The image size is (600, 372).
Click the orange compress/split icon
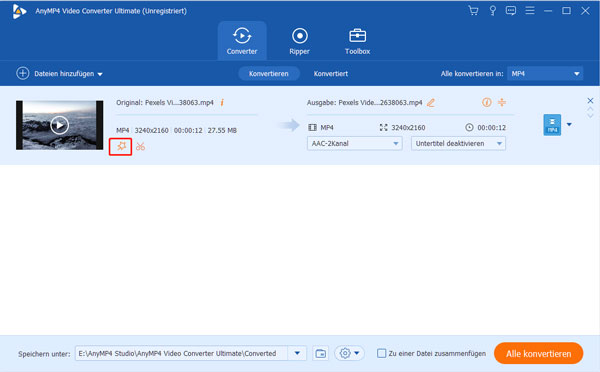pyautogui.click(x=502, y=102)
